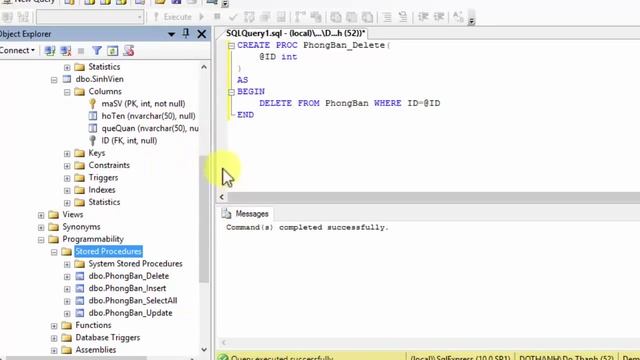Click the Filter funnel icon
Viewport: 640px width, 360px height.
[x=97, y=51]
